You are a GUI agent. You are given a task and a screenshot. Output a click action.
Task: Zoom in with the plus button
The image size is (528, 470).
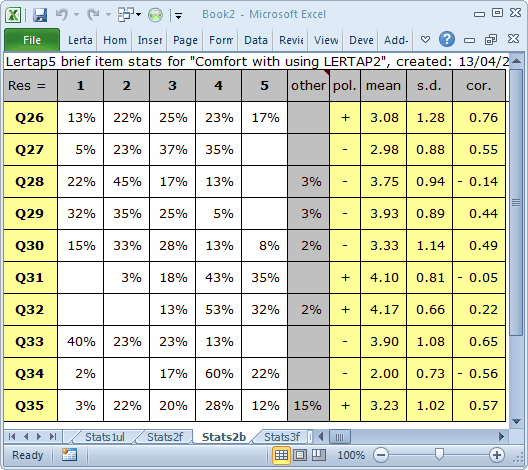[x=496, y=455]
